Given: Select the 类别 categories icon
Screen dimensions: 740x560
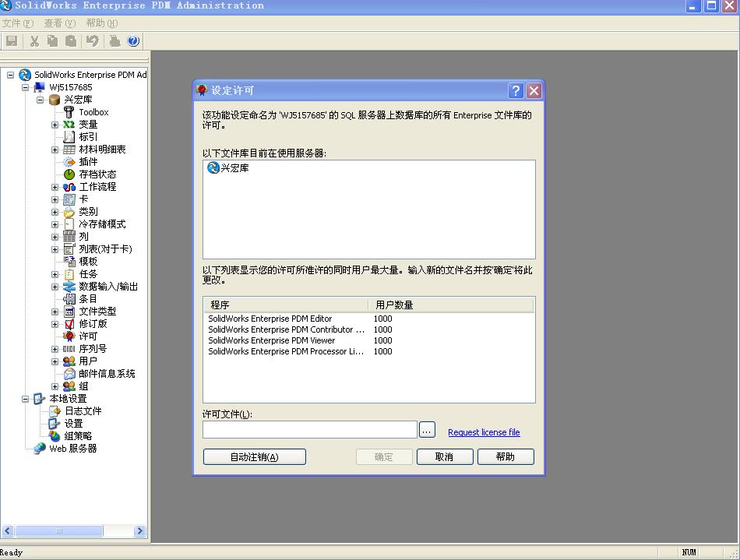Looking at the screenshot, I should pyautogui.click(x=69, y=212).
